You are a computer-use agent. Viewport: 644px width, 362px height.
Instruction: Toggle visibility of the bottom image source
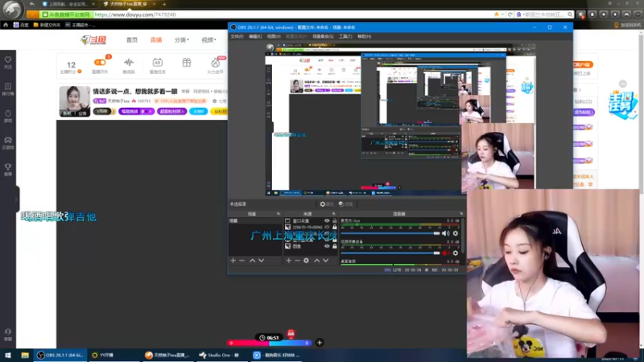327,246
